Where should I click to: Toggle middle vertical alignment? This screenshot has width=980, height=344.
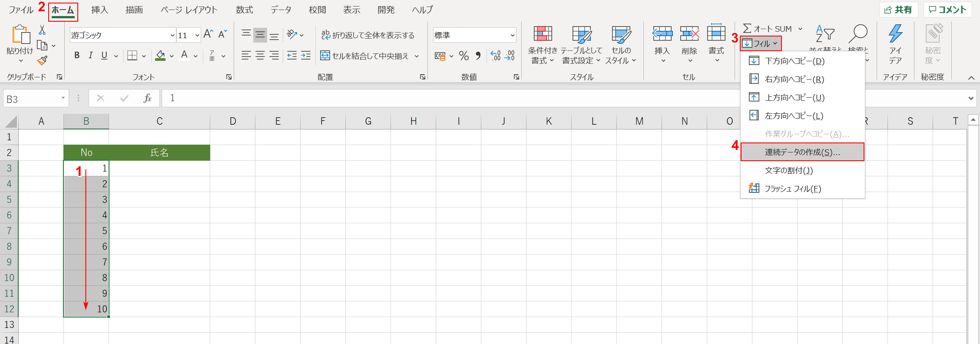[x=260, y=34]
